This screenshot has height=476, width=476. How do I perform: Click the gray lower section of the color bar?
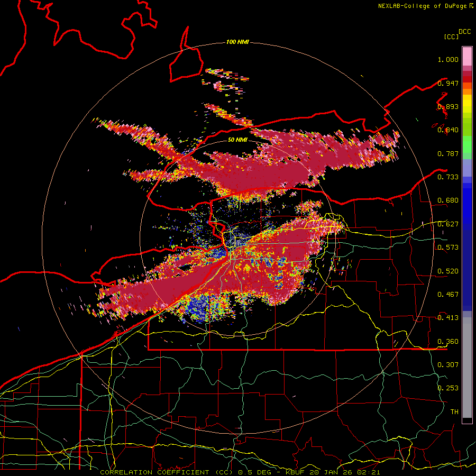point(467,368)
